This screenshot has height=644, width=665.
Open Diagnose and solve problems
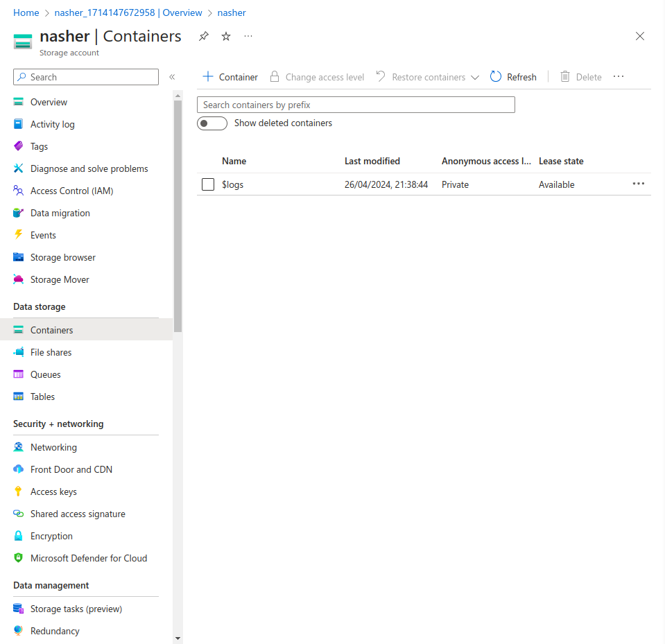coord(89,168)
